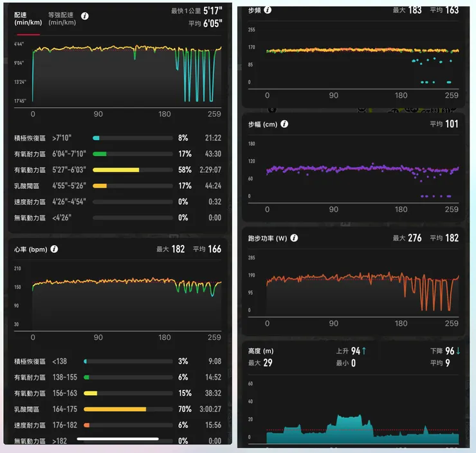Select the running power 最大 276 value
This screenshot has width=476, height=453.
407,238
